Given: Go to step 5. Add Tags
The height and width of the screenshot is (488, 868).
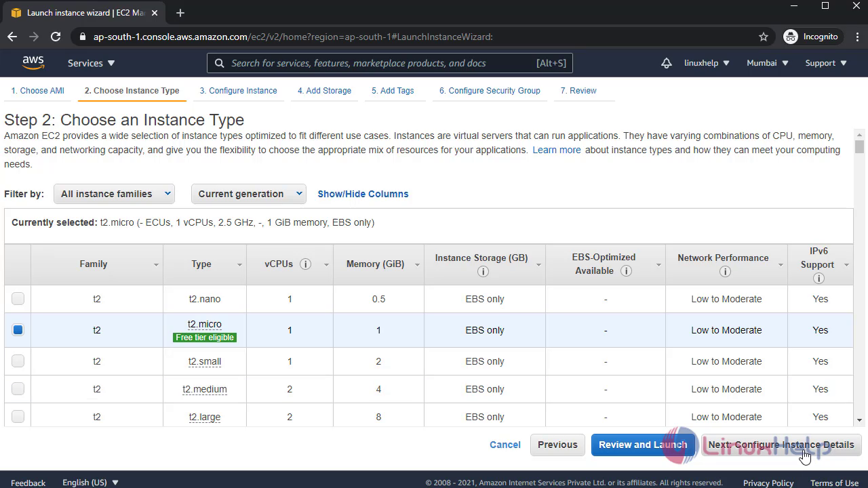Looking at the screenshot, I should [x=393, y=91].
